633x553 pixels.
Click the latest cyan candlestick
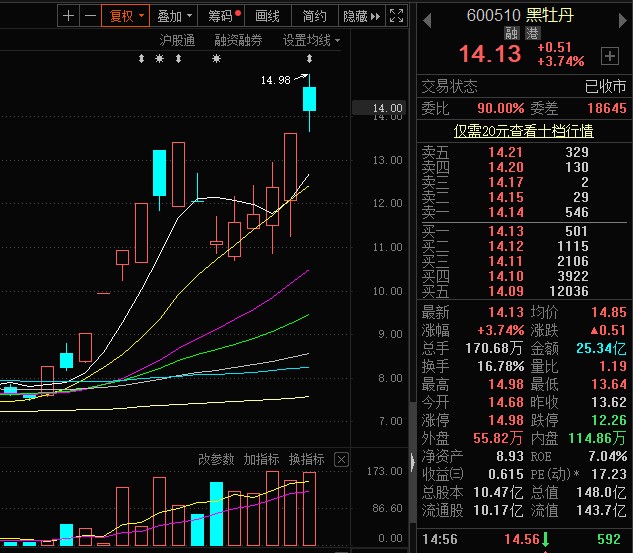coord(310,99)
